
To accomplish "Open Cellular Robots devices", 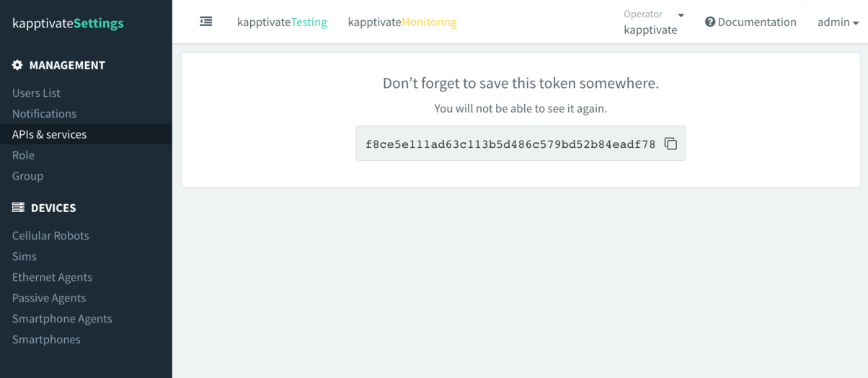I will 50,236.
